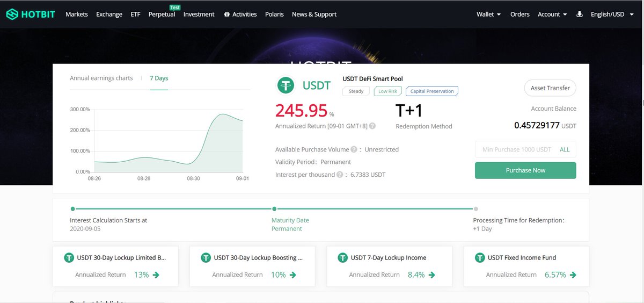The height and width of the screenshot is (303, 644).
Task: Open the English/USD language selector
Action: (611, 15)
